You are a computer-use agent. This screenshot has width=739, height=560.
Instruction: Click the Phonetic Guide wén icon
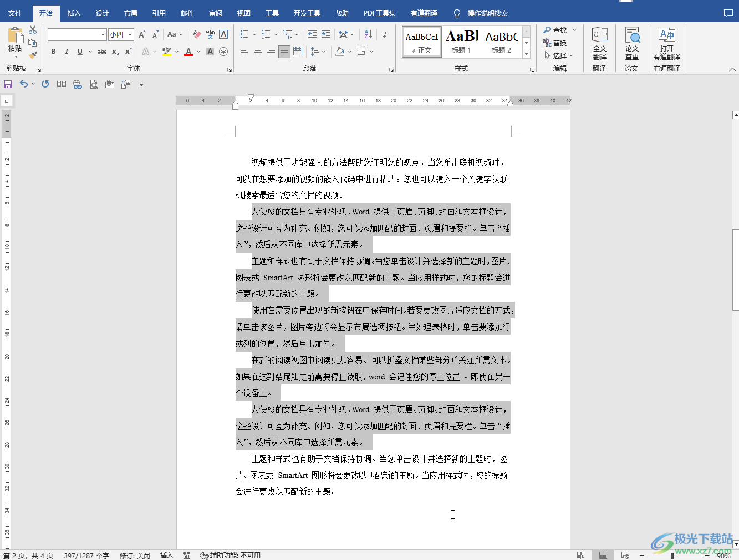tap(210, 34)
